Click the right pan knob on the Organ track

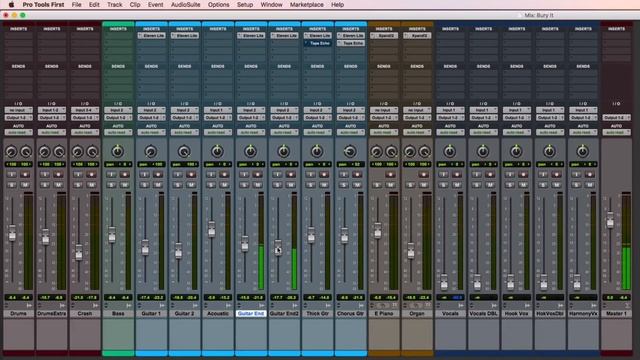coord(424,152)
